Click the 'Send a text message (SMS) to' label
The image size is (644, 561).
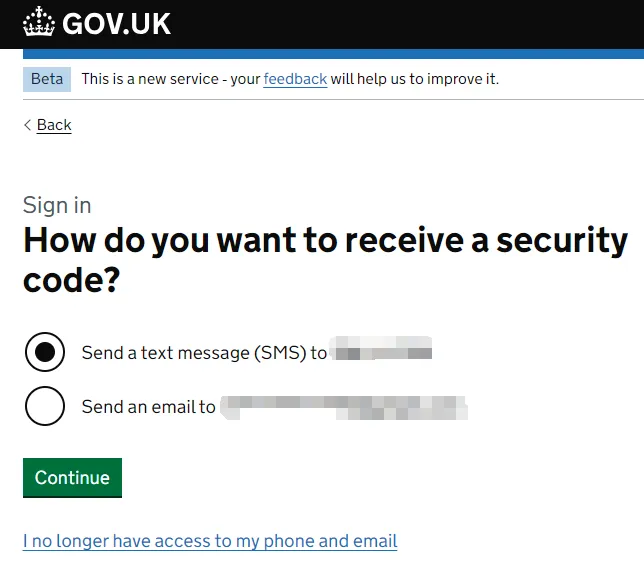pyautogui.click(x=204, y=353)
